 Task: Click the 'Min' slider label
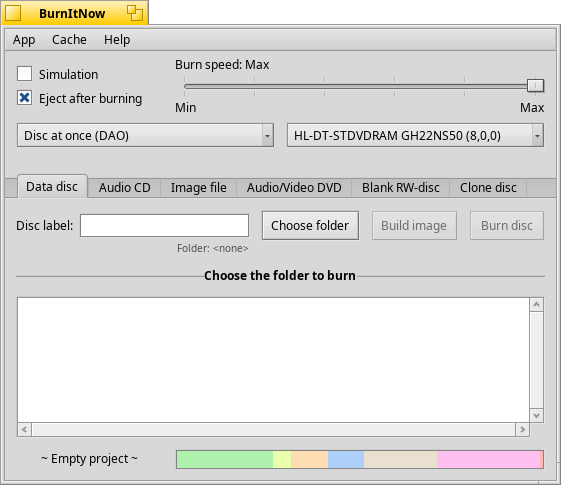click(185, 107)
